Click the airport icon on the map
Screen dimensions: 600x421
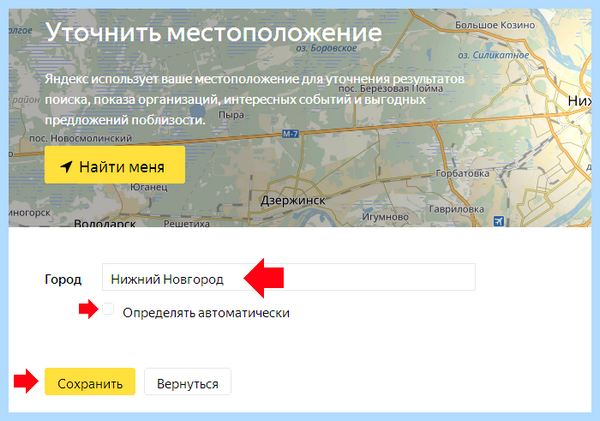coord(499,221)
